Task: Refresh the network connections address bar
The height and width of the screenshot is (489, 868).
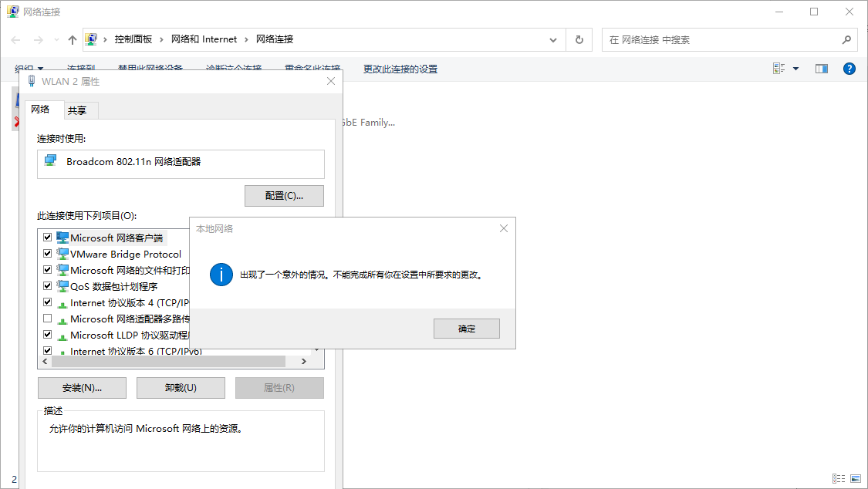Action: 579,39
